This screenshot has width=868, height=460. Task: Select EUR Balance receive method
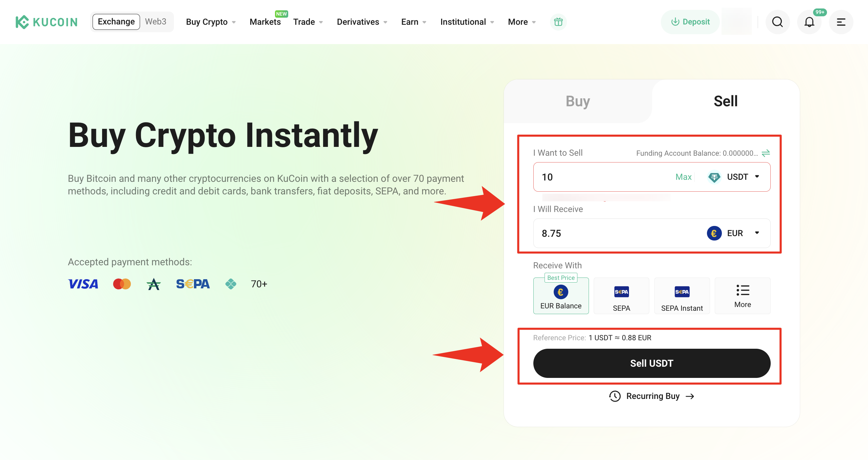click(x=561, y=296)
